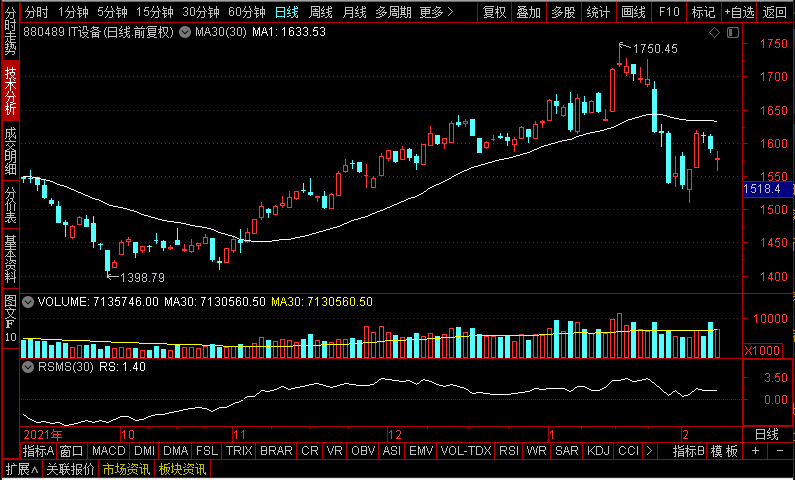Click the minus zoom-out button at bottom right
This screenshot has height=480, width=795.
pyautogui.click(x=778, y=451)
